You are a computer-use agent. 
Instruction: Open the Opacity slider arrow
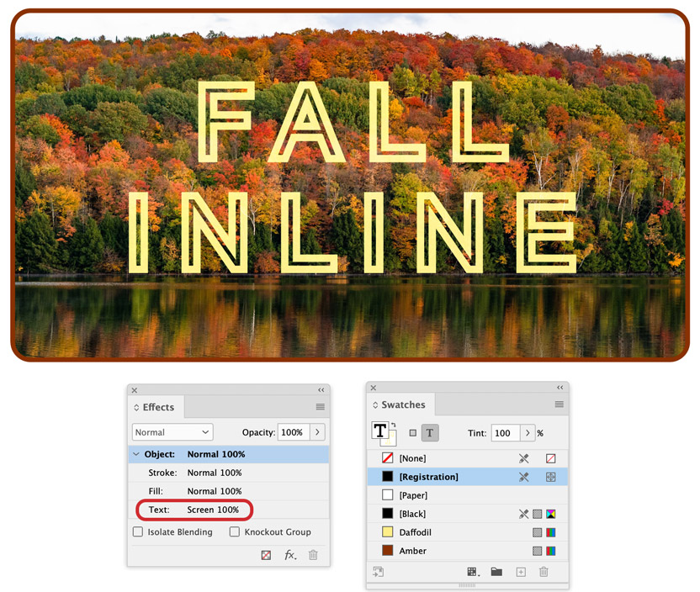317,432
